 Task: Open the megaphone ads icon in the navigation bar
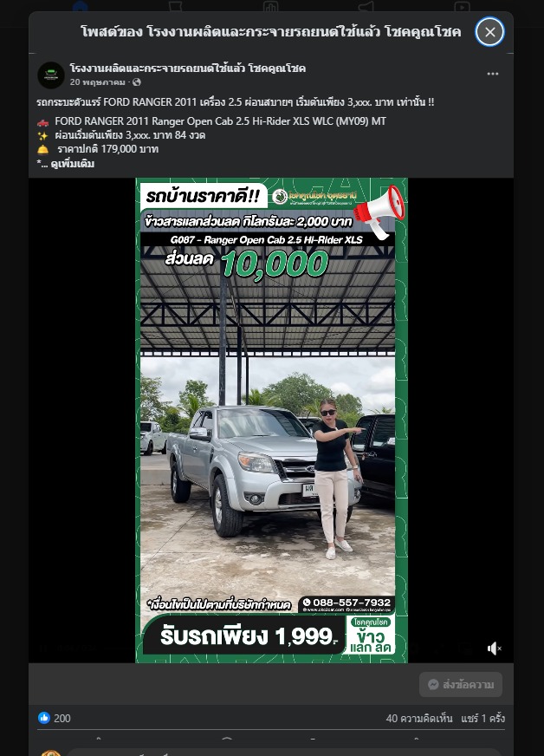point(366,6)
